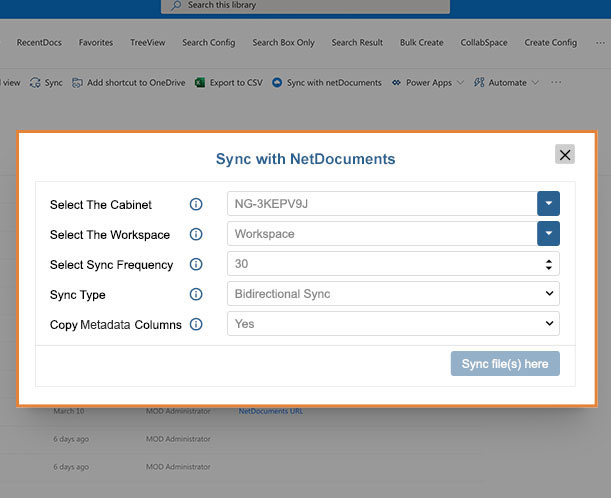Screen dimensions: 611x498
Task: Increase sync frequency with up arrow
Action: (549, 261)
